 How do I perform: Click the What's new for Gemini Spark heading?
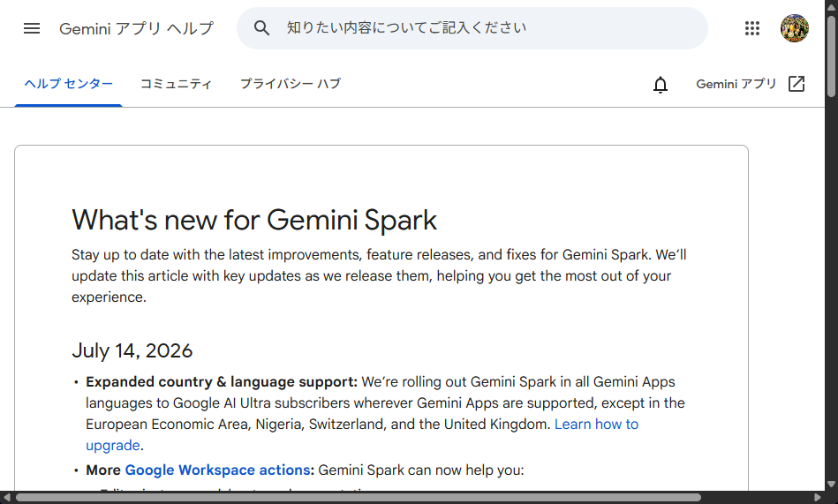(x=254, y=220)
